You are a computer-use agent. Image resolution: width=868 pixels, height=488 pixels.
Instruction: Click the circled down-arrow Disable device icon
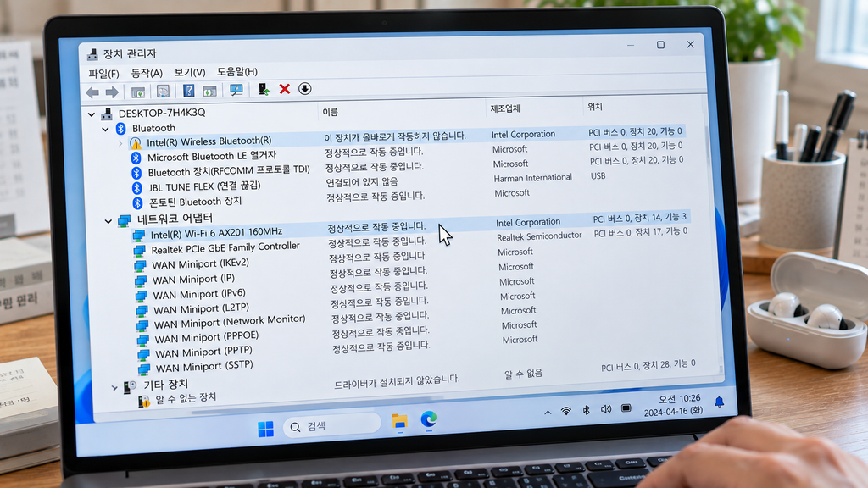(x=304, y=88)
